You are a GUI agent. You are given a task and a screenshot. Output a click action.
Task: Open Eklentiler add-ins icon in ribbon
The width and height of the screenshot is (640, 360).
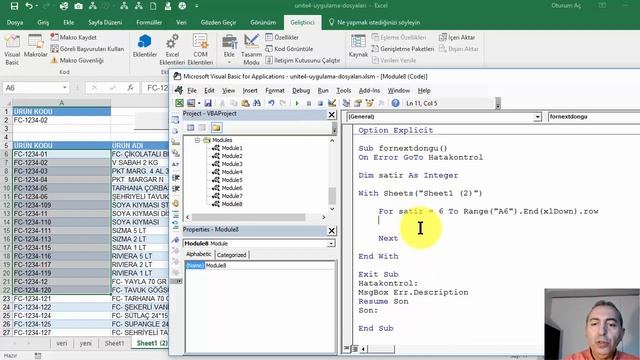tap(144, 46)
